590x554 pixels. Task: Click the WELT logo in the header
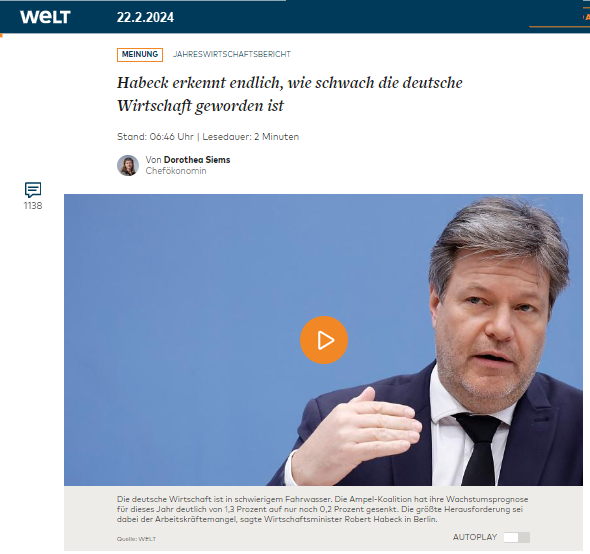pyautogui.click(x=45, y=17)
